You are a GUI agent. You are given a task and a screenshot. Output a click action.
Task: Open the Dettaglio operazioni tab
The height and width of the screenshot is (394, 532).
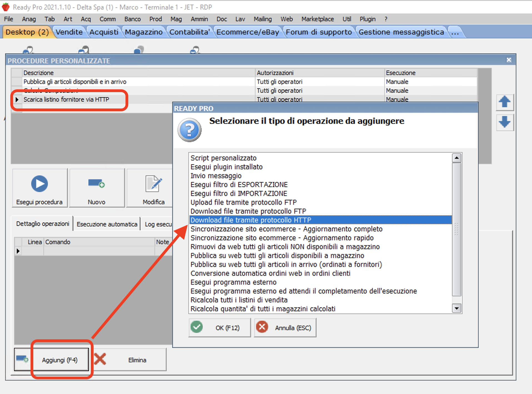click(x=42, y=224)
